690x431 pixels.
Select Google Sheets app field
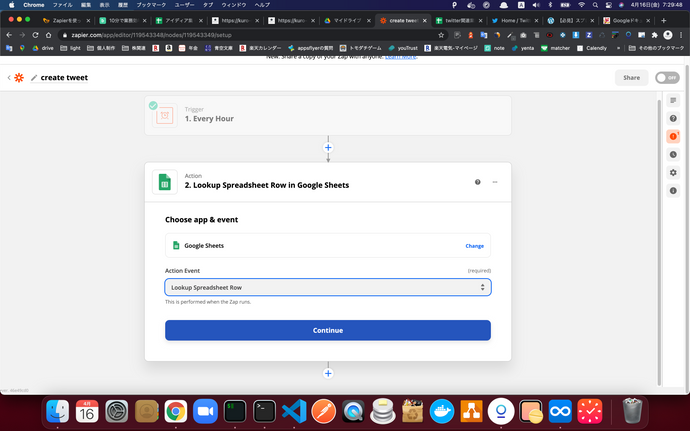[x=328, y=246]
